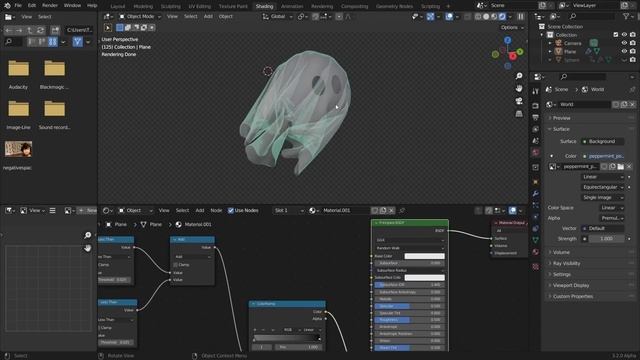Toggle Camera visibility eye in outliner
This screenshot has width=640, height=360.
tap(624, 43)
